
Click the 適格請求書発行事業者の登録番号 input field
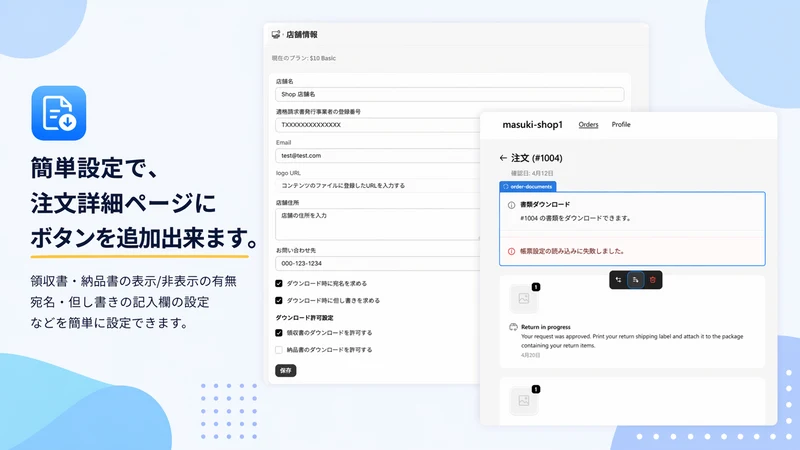(378, 125)
